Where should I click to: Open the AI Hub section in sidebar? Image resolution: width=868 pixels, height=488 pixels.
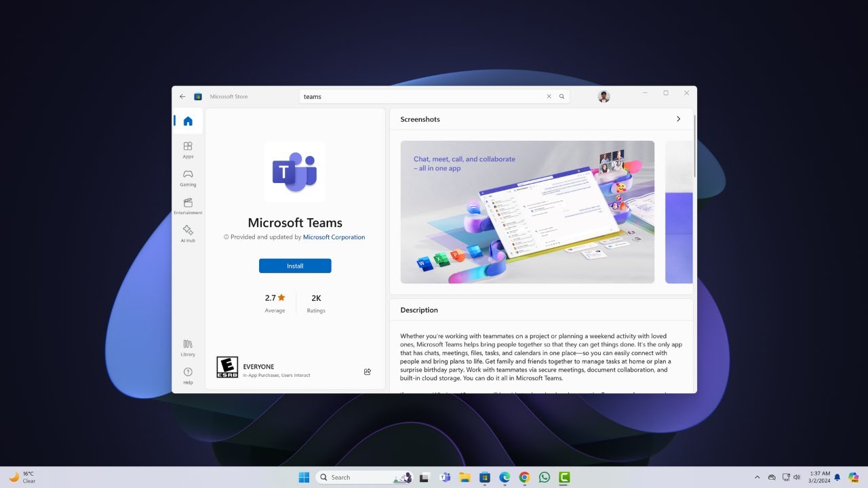(188, 234)
